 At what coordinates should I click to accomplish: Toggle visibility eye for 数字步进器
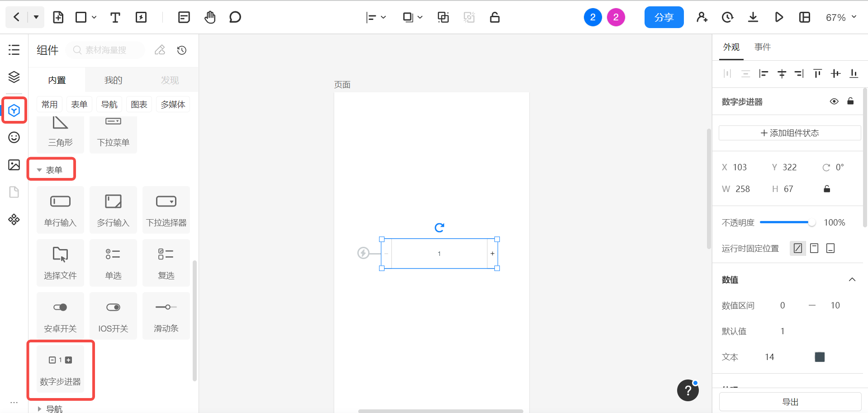point(834,101)
